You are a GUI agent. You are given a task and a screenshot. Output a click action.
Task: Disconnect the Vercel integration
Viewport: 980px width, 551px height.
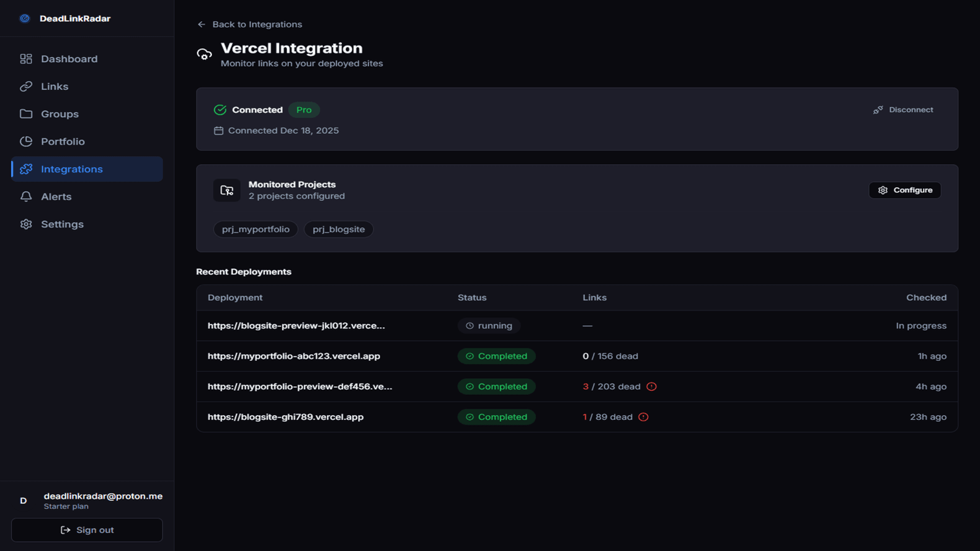903,110
